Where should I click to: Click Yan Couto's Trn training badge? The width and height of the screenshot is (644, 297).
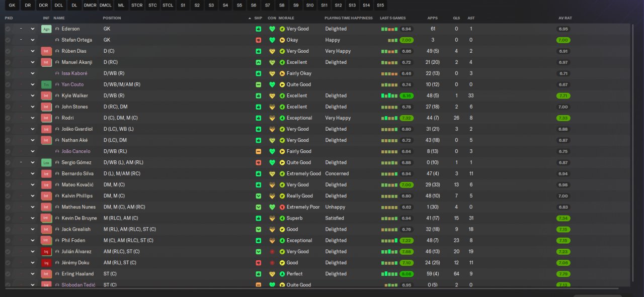click(46, 84)
